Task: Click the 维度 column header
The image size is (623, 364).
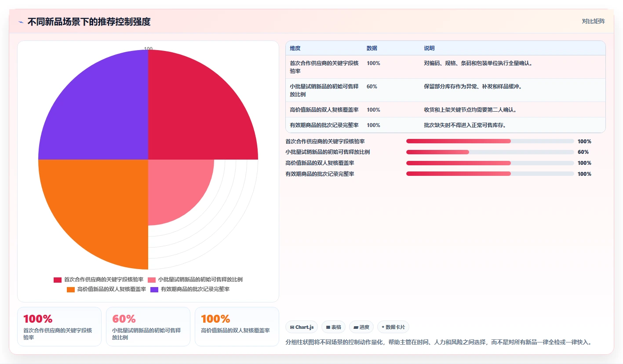Action: [295, 48]
